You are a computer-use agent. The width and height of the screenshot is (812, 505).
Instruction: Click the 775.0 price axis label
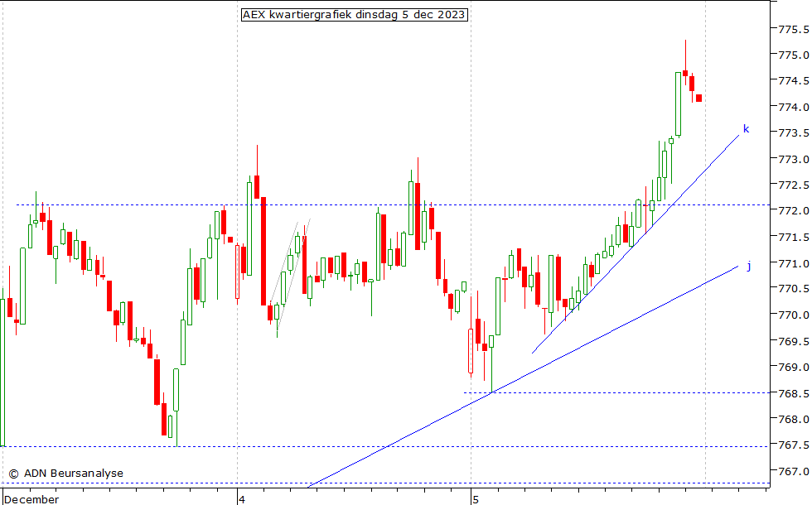[794, 55]
